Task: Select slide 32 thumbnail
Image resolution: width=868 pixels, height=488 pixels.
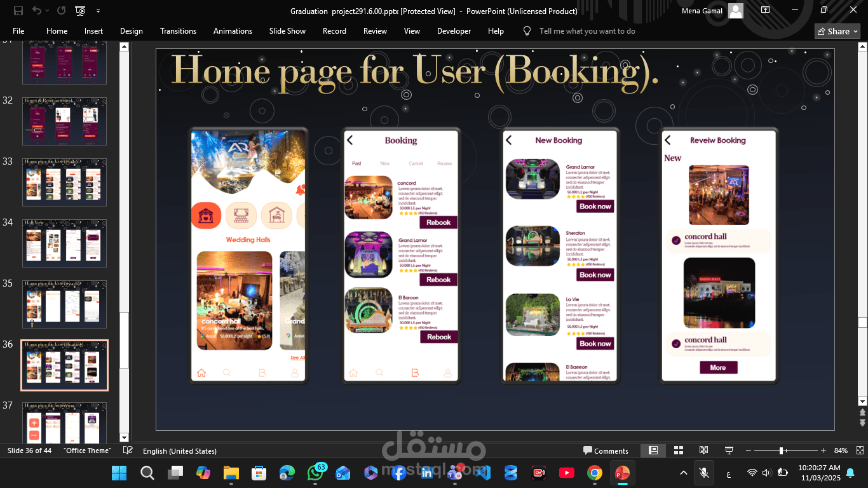Action: point(65,121)
